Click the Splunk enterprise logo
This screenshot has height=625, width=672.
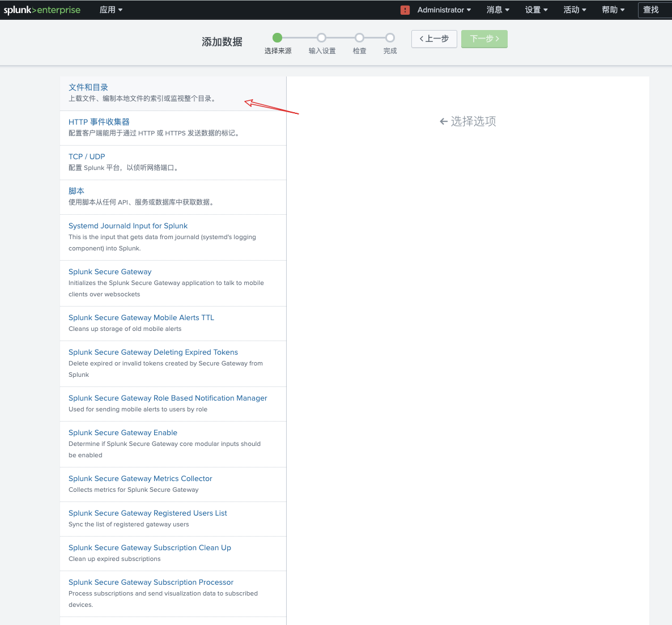(x=42, y=10)
